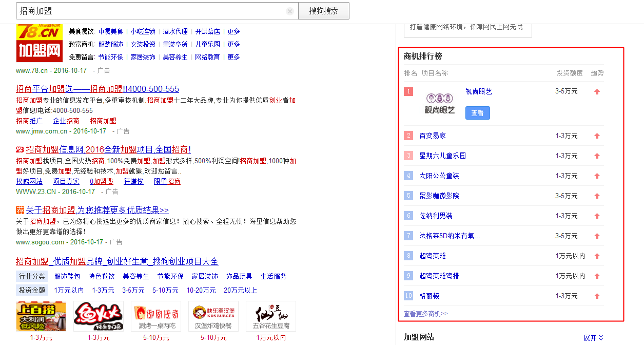Image resolution: width=644 pixels, height=345 pixels.
Task: Click 0加盟费 sublink
Action: (x=102, y=181)
